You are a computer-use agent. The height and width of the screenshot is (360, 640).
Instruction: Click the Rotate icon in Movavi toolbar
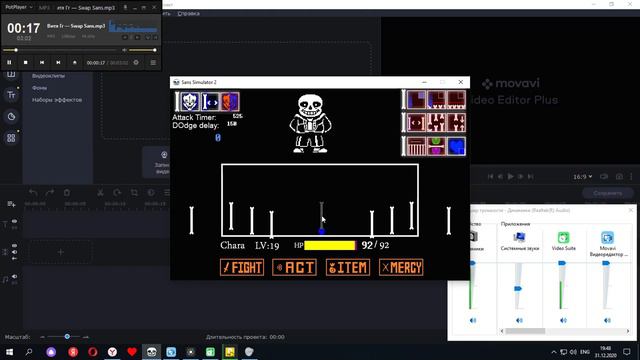117,192
